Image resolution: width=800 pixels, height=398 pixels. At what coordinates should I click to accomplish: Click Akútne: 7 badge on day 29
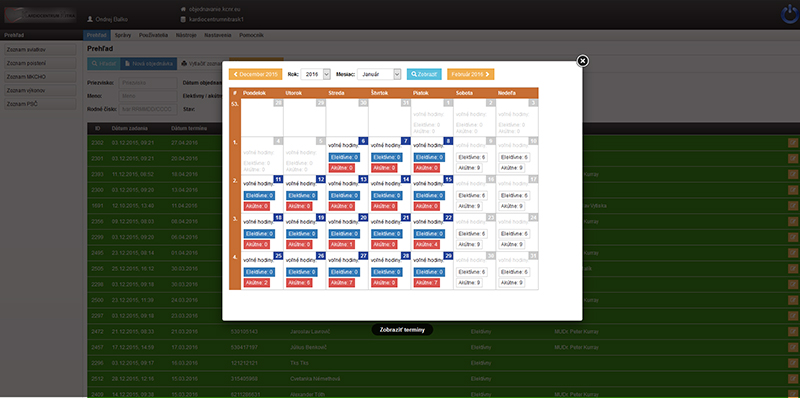coord(426,283)
